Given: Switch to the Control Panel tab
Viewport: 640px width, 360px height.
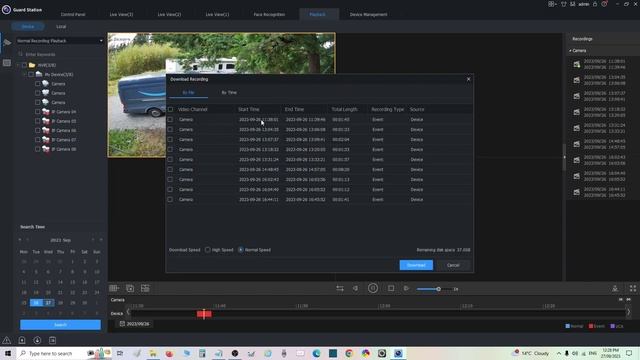Looking at the screenshot, I should 73,14.
